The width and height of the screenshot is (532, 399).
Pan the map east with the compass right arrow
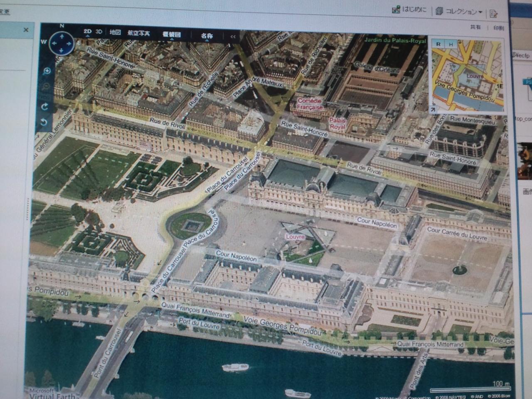[x=69, y=43]
